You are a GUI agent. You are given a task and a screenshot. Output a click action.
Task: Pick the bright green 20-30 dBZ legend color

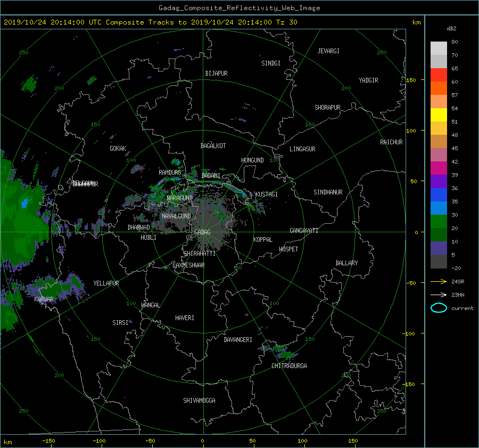(x=439, y=222)
